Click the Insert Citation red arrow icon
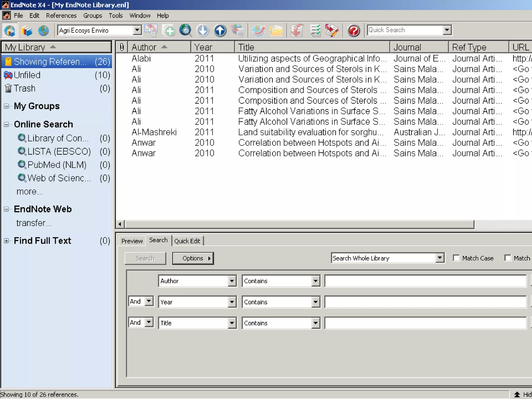 click(x=297, y=30)
